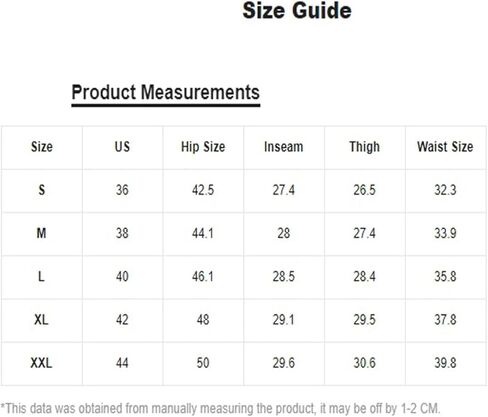Select the M size row label

tap(41, 233)
